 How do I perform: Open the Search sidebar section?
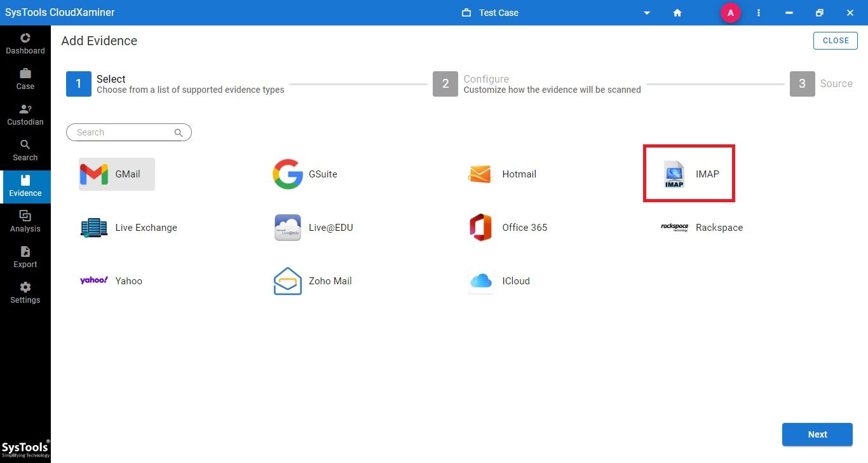coord(25,150)
